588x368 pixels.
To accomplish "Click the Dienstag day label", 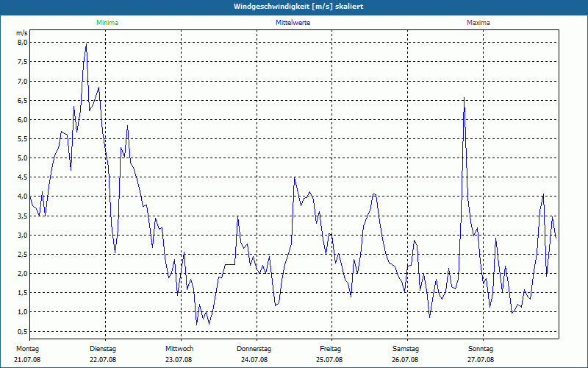I will point(103,349).
